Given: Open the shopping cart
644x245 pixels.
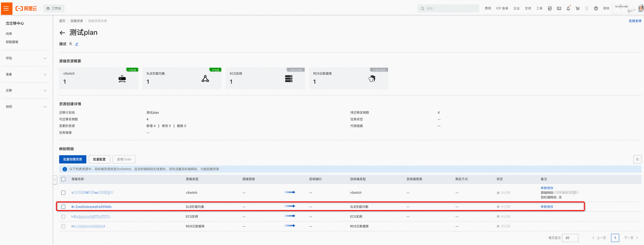Looking at the screenshot, I should 578,8.
